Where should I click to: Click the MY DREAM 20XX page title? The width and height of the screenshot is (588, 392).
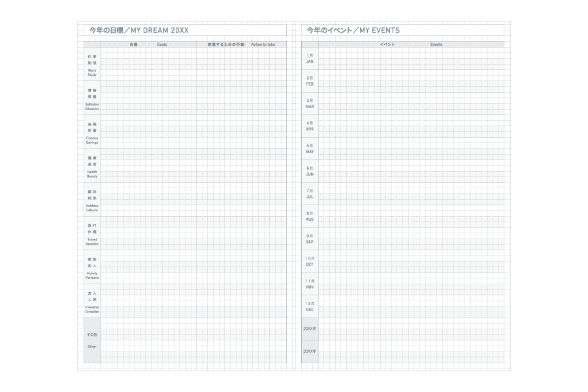[x=139, y=30]
